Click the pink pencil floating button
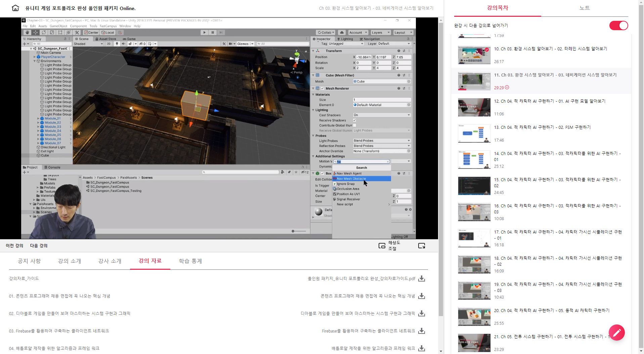This screenshot has height=354, width=644. coord(617,333)
